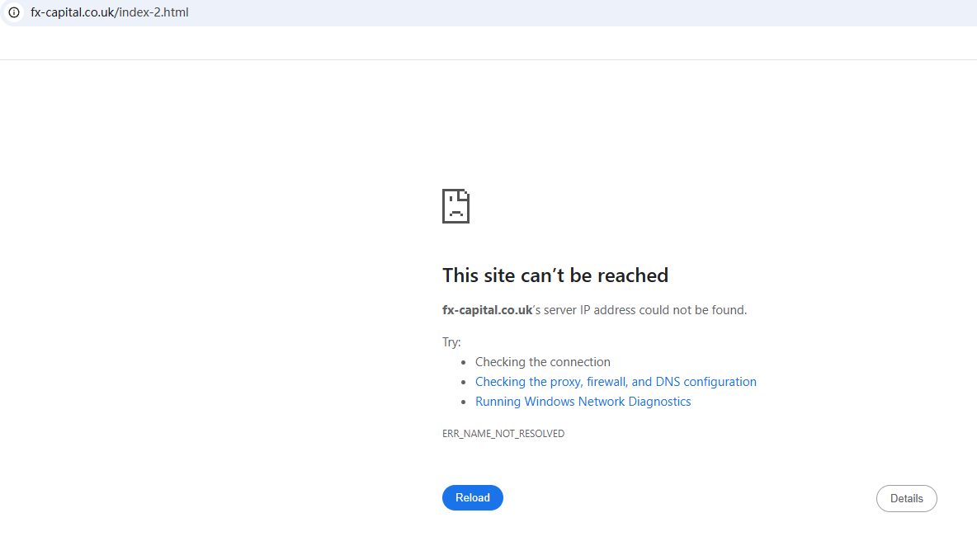Open 'Running Windows Network Diagnostics' link
This screenshot has width=977, height=560.
[x=583, y=402]
